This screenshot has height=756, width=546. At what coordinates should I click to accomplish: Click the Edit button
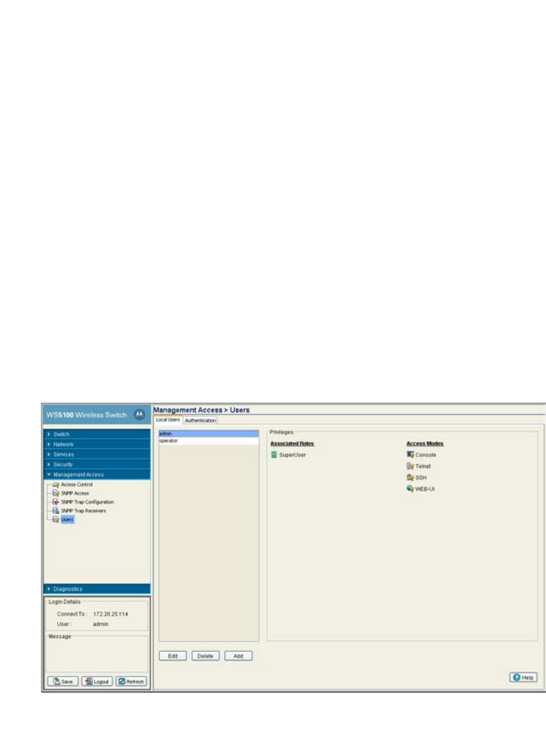(x=173, y=656)
